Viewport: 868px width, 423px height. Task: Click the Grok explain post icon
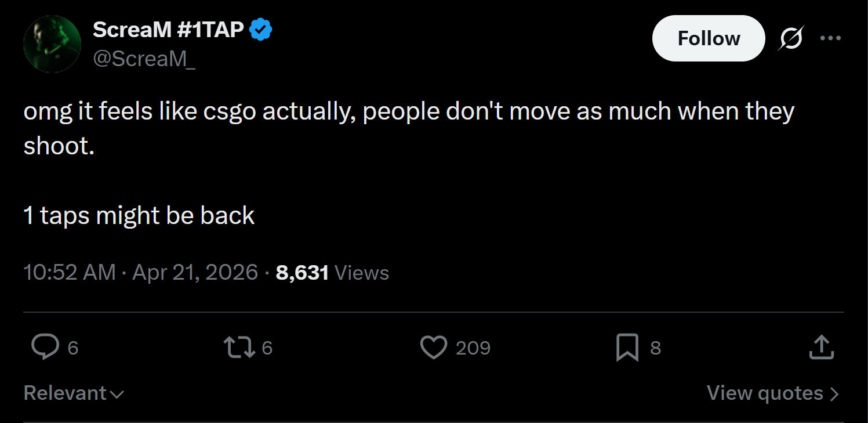(x=791, y=39)
